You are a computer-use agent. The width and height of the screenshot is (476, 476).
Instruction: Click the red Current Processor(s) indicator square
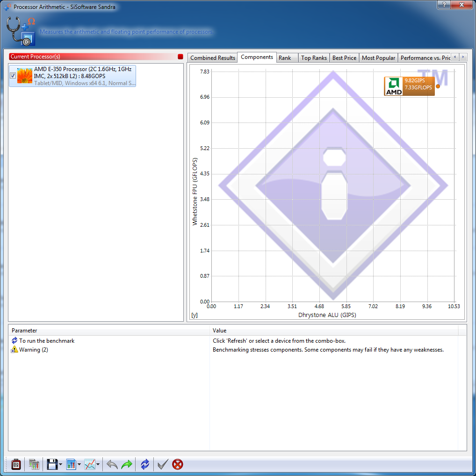[180, 57]
